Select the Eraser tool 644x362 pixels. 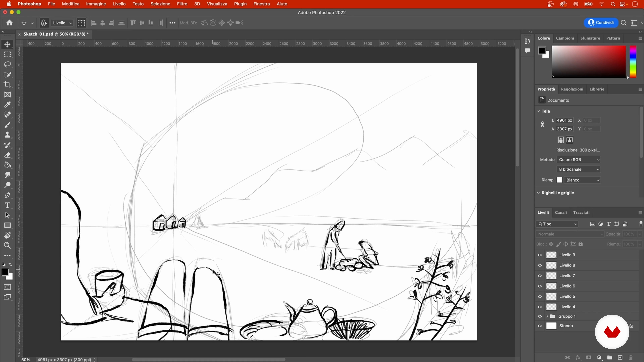[7, 155]
